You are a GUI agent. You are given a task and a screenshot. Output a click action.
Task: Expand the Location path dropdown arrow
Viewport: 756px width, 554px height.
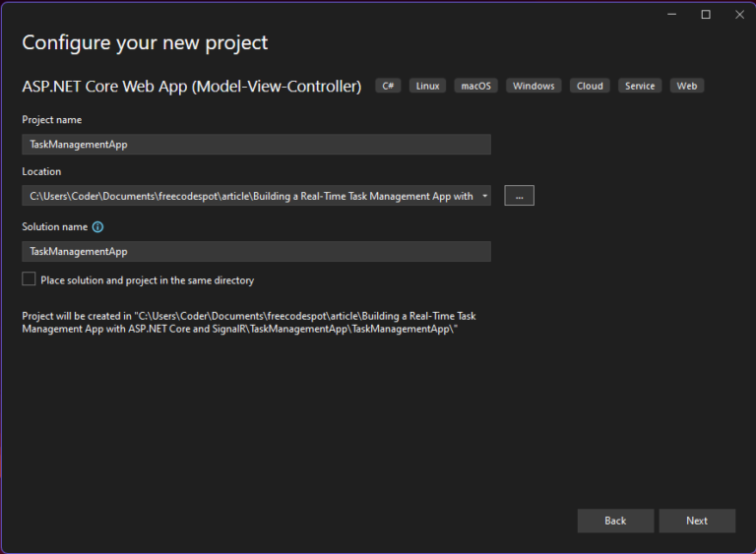point(484,196)
